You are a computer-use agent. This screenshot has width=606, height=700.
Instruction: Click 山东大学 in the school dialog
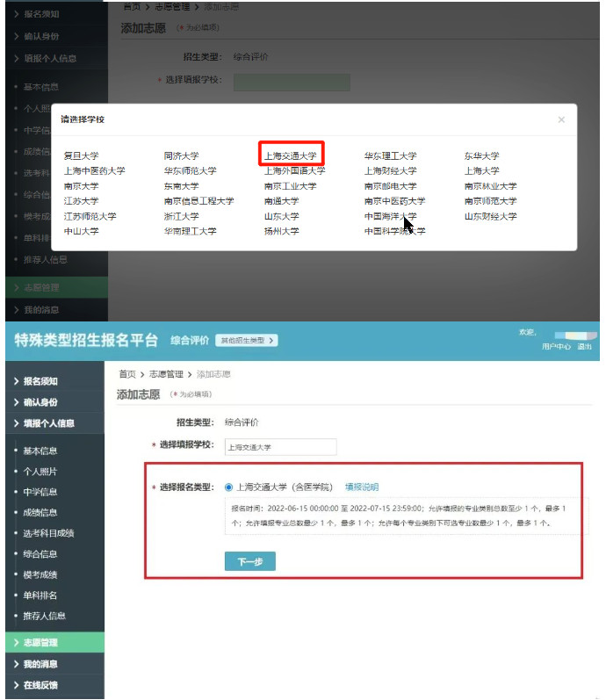[x=281, y=216]
